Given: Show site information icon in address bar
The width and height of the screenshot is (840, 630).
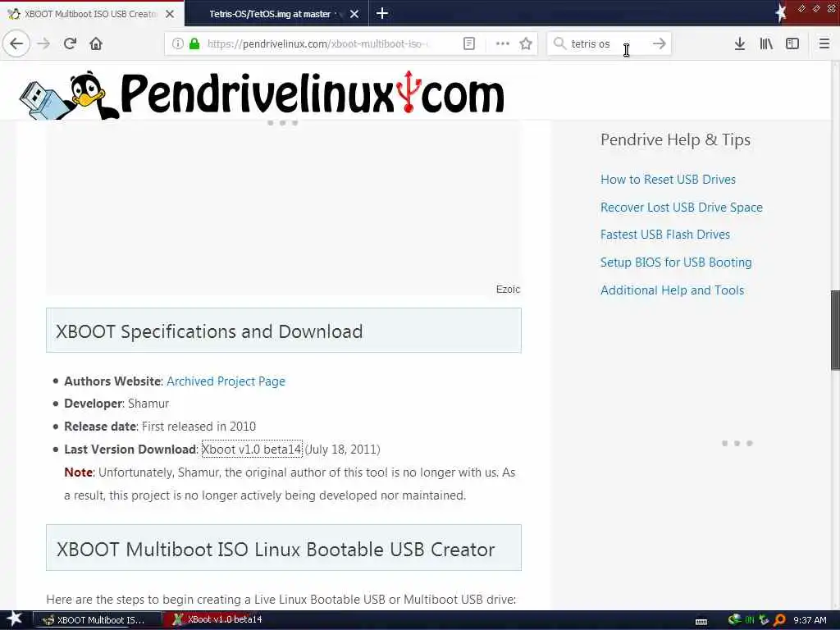Looking at the screenshot, I should tap(177, 43).
